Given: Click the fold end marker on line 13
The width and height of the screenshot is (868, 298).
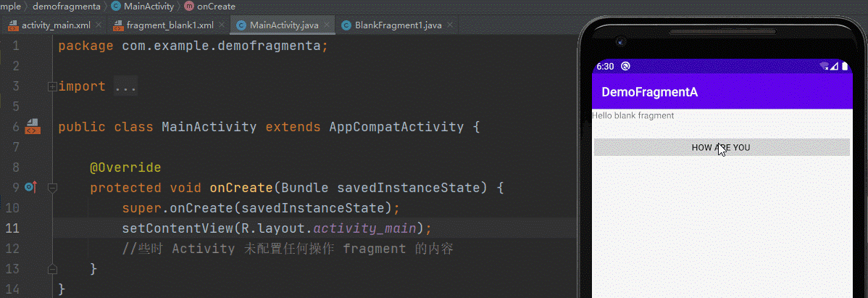Looking at the screenshot, I should [x=53, y=269].
